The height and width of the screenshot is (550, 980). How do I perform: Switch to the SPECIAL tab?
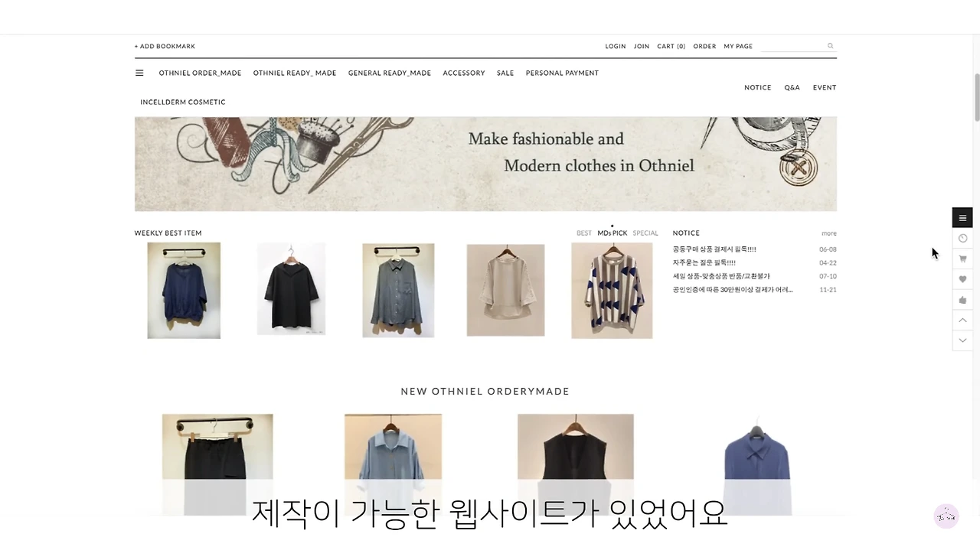645,233
